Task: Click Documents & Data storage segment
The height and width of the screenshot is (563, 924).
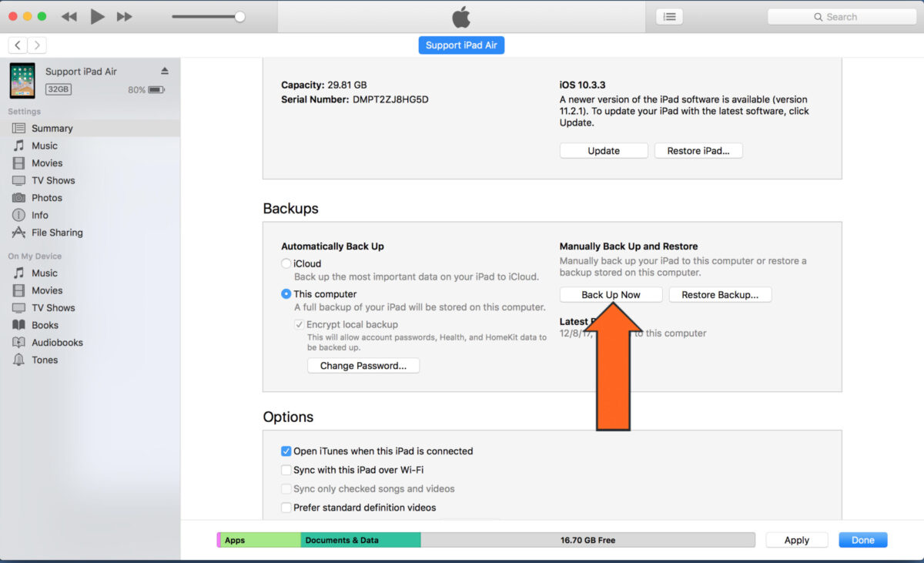Action: [360, 540]
